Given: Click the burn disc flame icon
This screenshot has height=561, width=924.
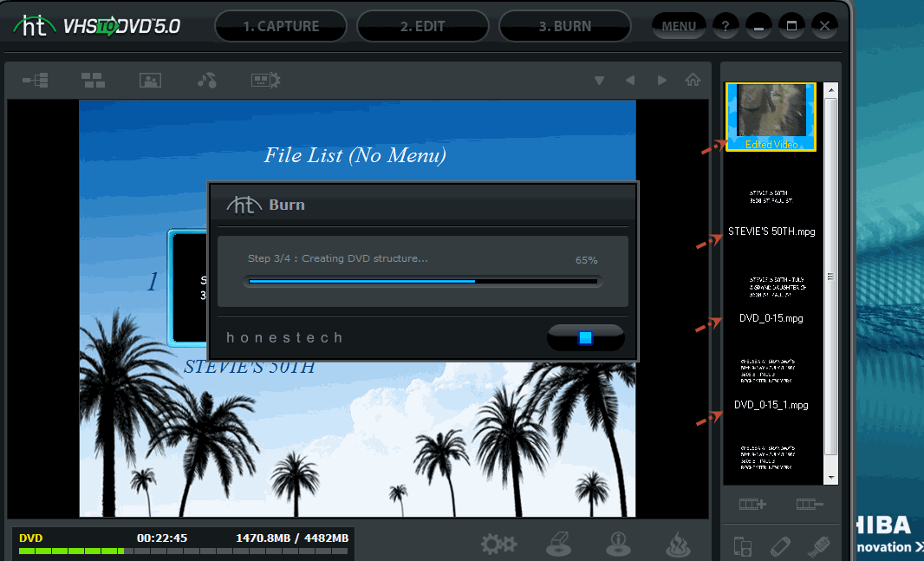Looking at the screenshot, I should coord(678,545).
